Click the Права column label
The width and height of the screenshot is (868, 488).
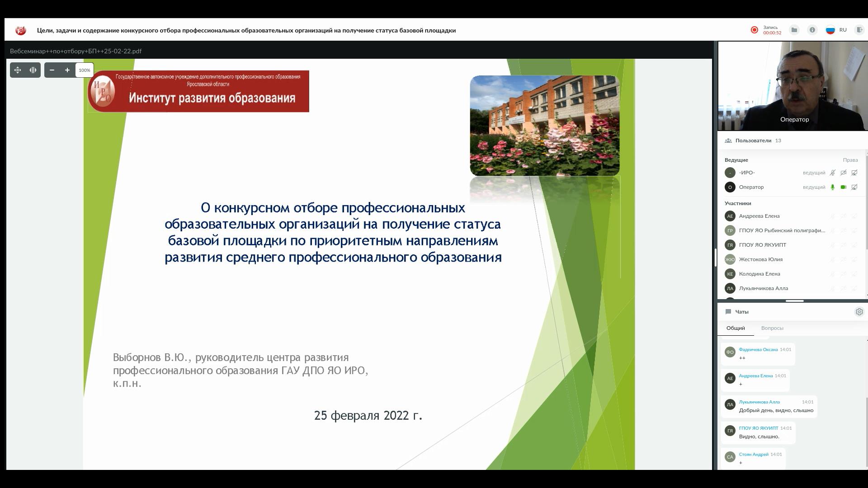pyautogui.click(x=850, y=160)
